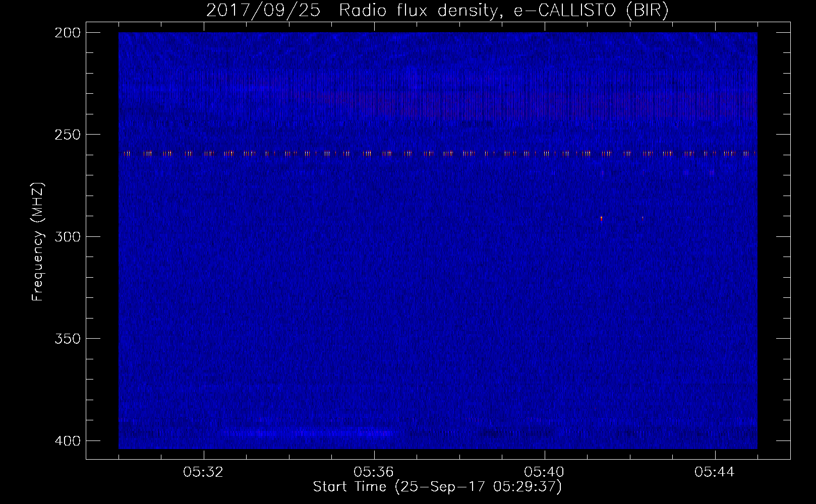Click the 'Start Time (25-Sep-17 05:29:37)' label
The width and height of the screenshot is (816, 504).
click(437, 487)
